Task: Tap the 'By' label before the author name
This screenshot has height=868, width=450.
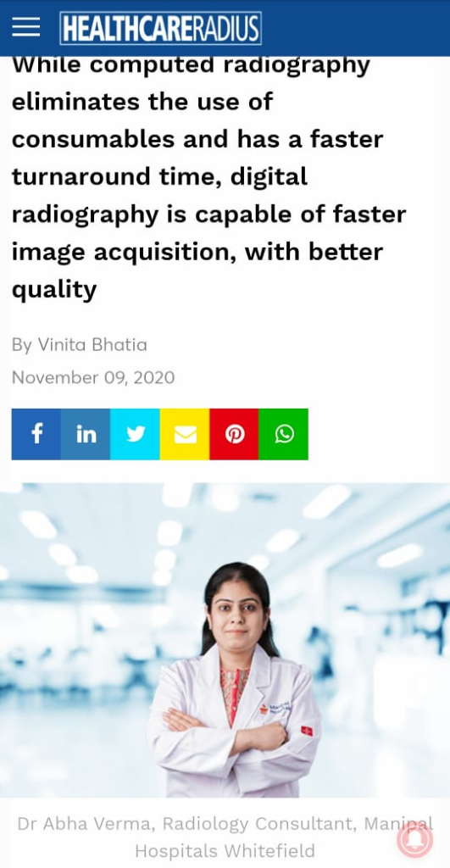Action: [x=21, y=346]
